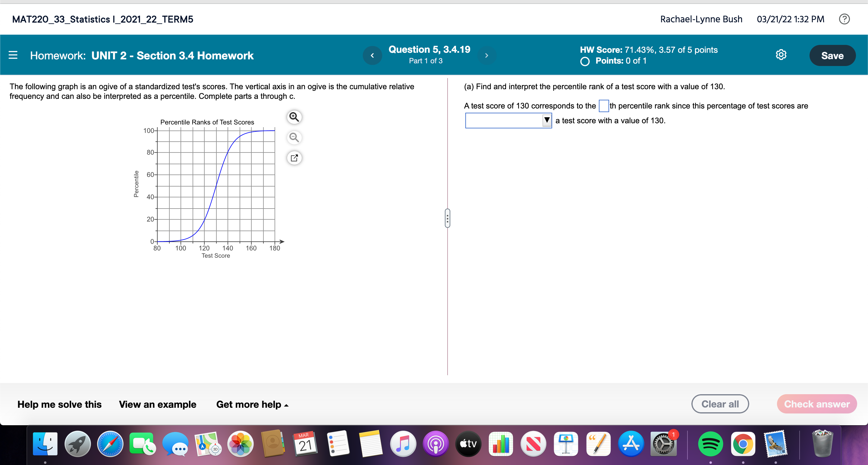Click the Points status circle indicator
868x465 pixels.
[585, 61]
